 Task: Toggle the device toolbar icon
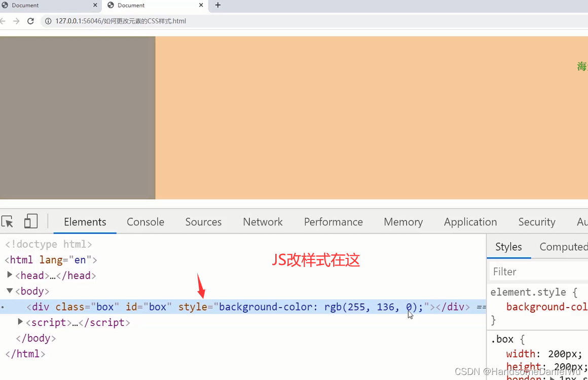click(x=30, y=221)
